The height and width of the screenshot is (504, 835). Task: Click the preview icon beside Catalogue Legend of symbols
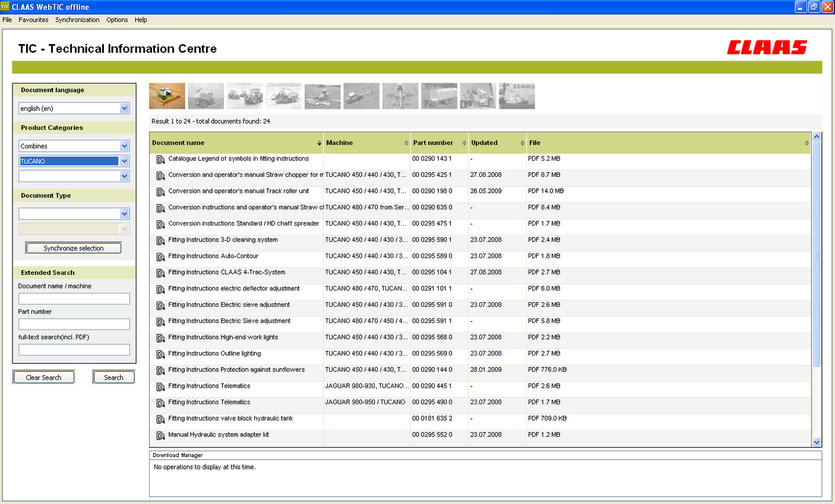click(160, 159)
